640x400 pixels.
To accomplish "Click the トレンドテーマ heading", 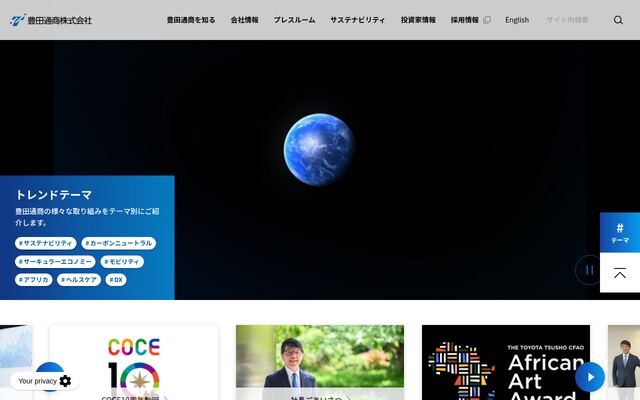I will click(x=54, y=195).
